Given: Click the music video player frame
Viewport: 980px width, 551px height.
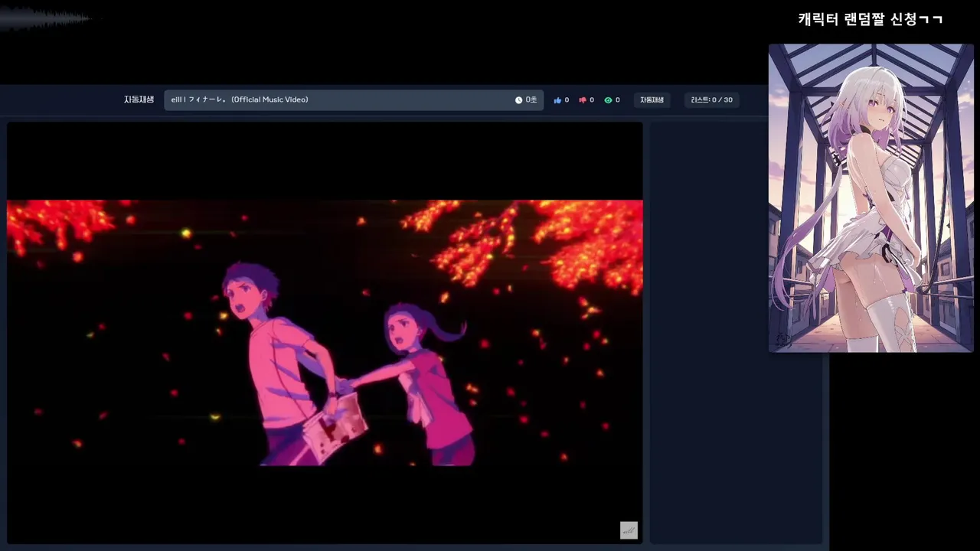Looking at the screenshot, I should 325,333.
